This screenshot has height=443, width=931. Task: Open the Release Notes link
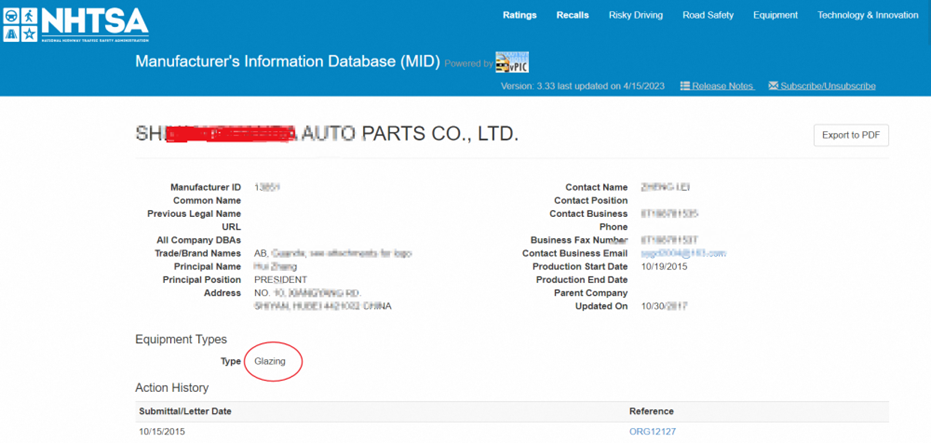coord(723,86)
